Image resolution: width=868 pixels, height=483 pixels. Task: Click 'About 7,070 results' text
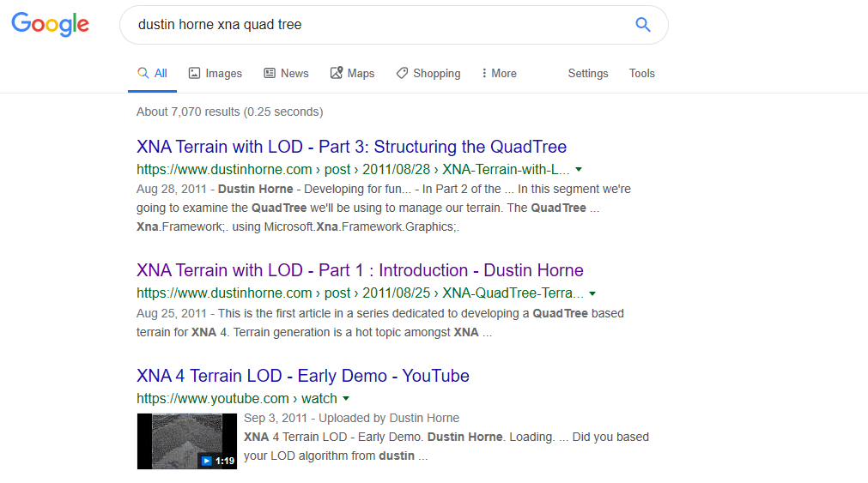pos(230,112)
